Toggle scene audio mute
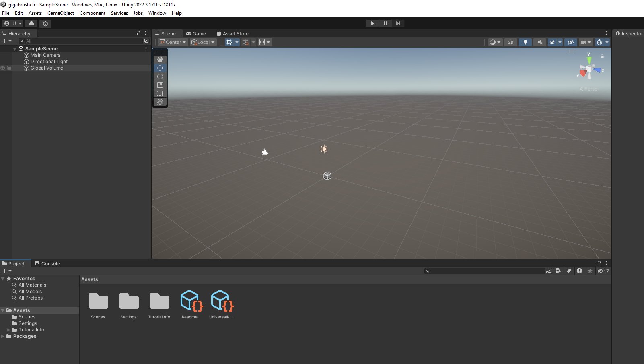This screenshot has width=644, height=364. (x=539, y=42)
